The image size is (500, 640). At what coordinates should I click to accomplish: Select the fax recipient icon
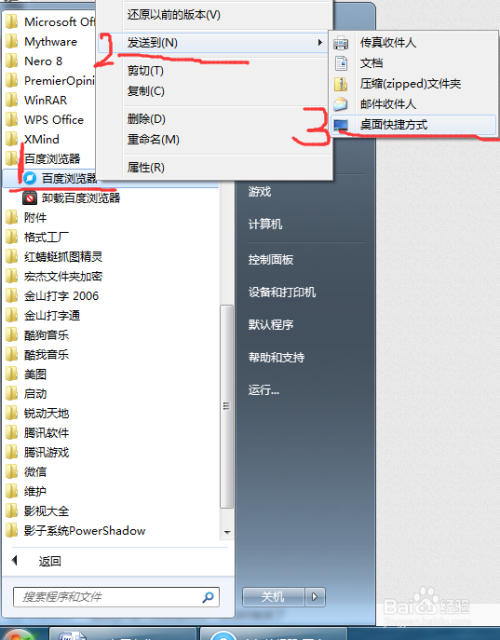pyautogui.click(x=341, y=42)
